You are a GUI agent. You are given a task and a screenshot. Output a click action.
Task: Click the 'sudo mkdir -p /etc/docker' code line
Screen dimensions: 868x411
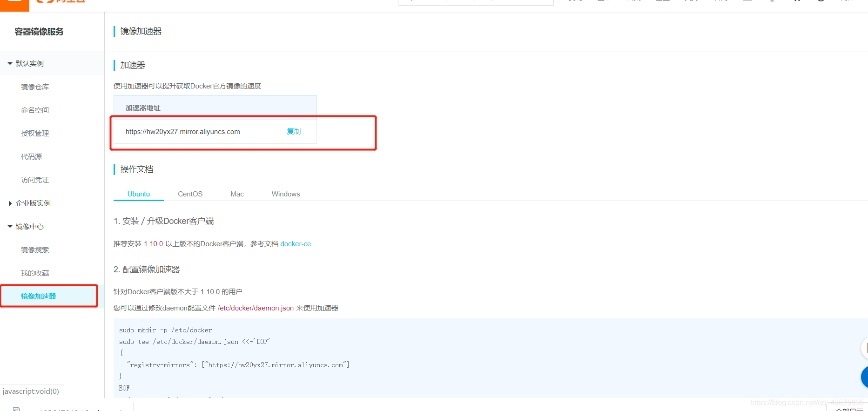click(166, 330)
